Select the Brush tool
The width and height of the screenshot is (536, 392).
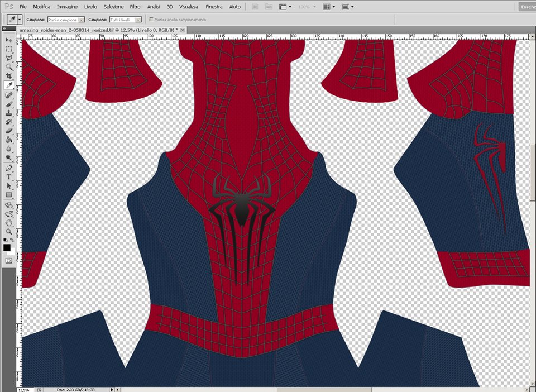tap(9, 104)
